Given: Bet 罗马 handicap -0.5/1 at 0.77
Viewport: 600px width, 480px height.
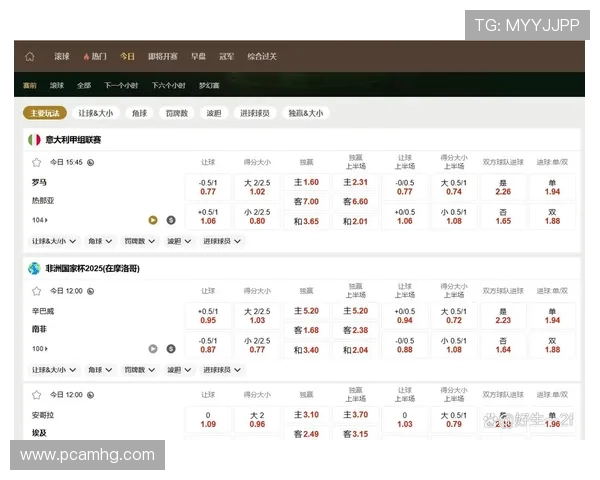Looking at the screenshot, I should [x=208, y=187].
